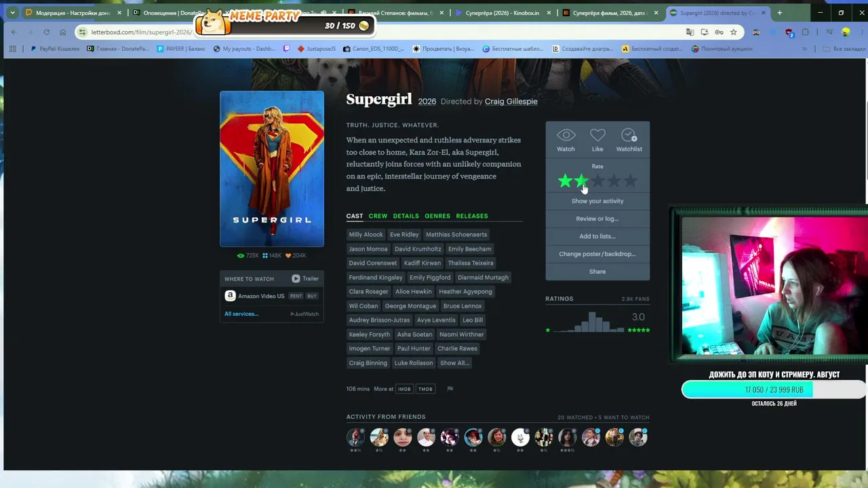The height and width of the screenshot is (488, 868).
Task: Open Change poster/backdrop option
Action: [597, 254]
